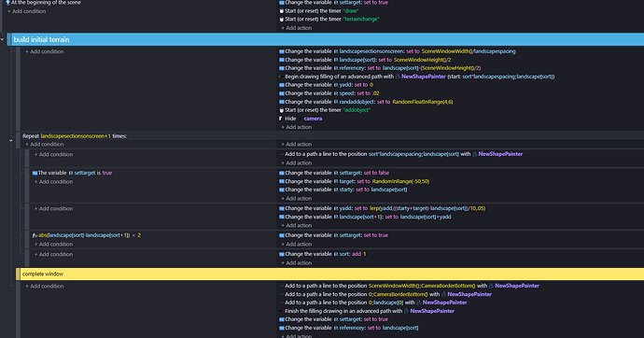Edit RandomInRange(-50,50) target value
Image resolution: width=644 pixels, height=338 pixels.
point(400,181)
